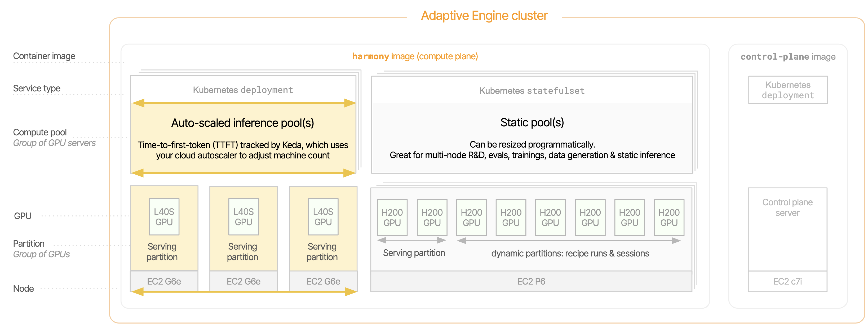The width and height of the screenshot is (868, 328).
Task: Select the "Node" row label
Action: tap(23, 289)
